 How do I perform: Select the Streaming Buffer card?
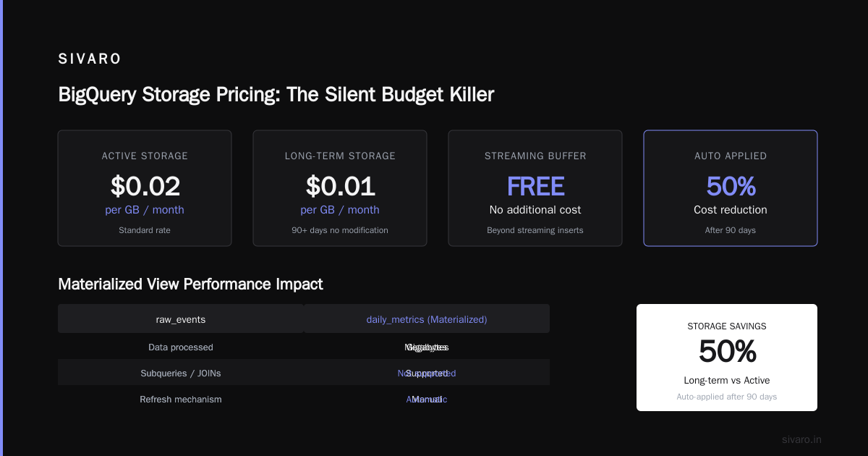535,188
